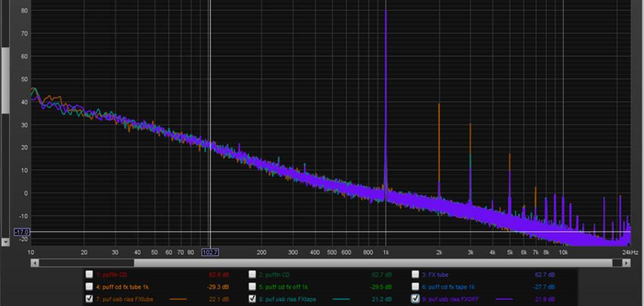Show trace 3 FX tube

(x=415, y=274)
